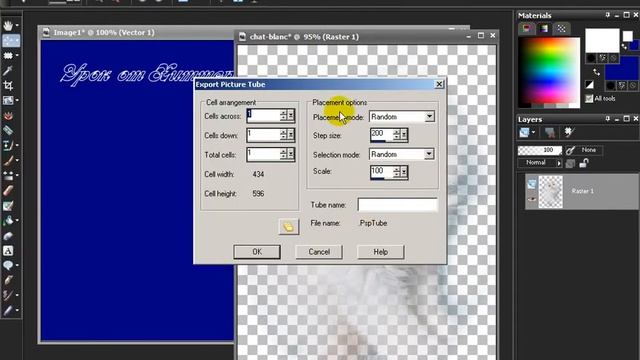The width and height of the screenshot is (640, 360).
Task: Select the Pan hand tool
Action: 8,26
